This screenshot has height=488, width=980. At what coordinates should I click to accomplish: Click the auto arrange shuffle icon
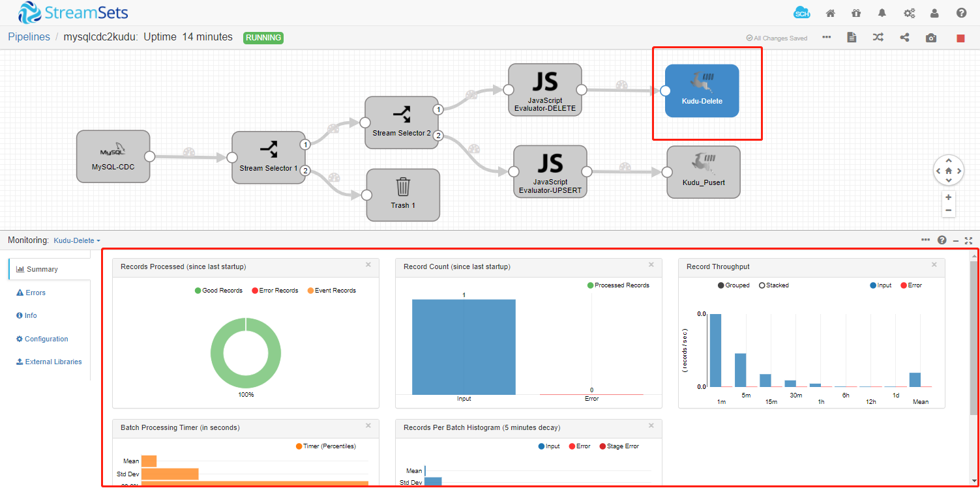(x=878, y=37)
